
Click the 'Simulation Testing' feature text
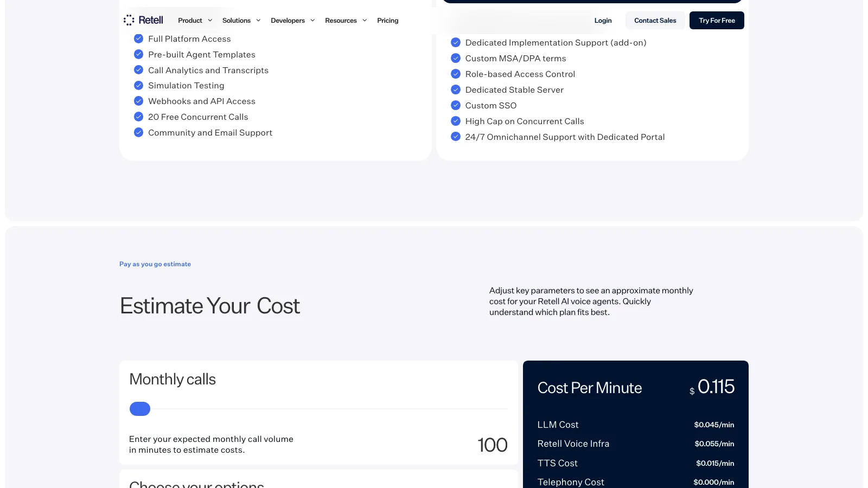coord(186,86)
